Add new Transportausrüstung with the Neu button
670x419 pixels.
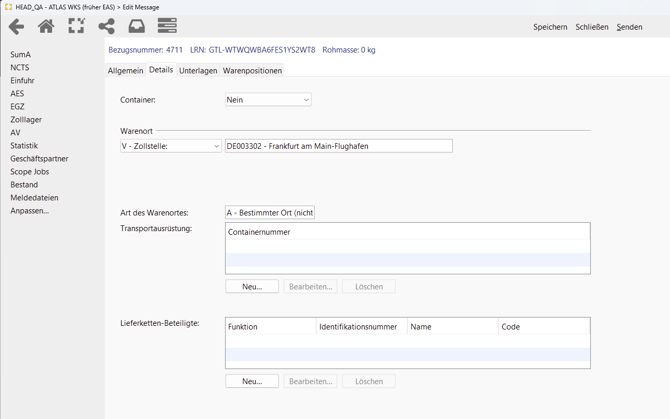point(252,287)
